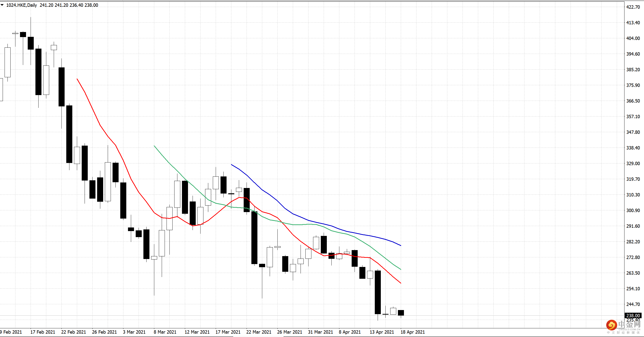The height and width of the screenshot is (337, 644).
Task: Click the 422.70 price axis label
Action: click(633, 7)
